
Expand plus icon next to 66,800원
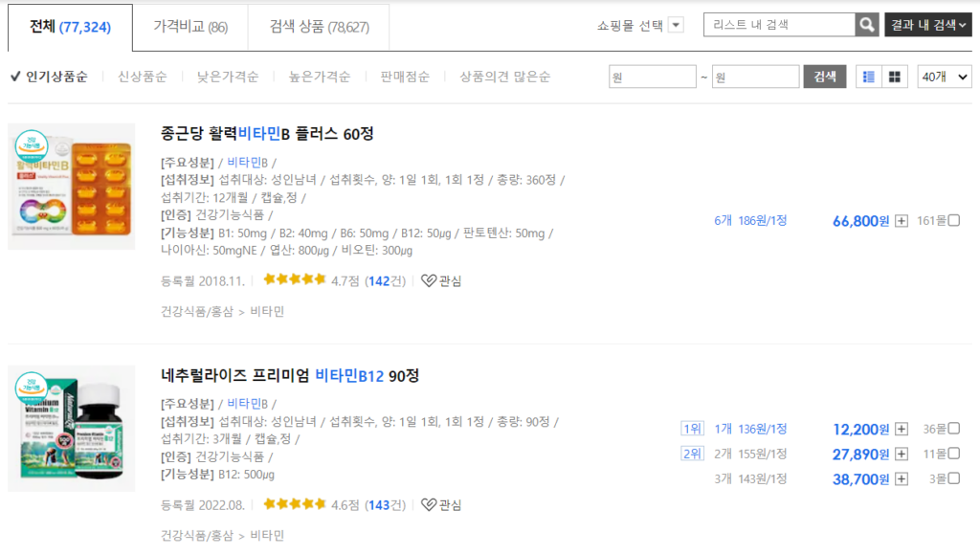pos(902,221)
